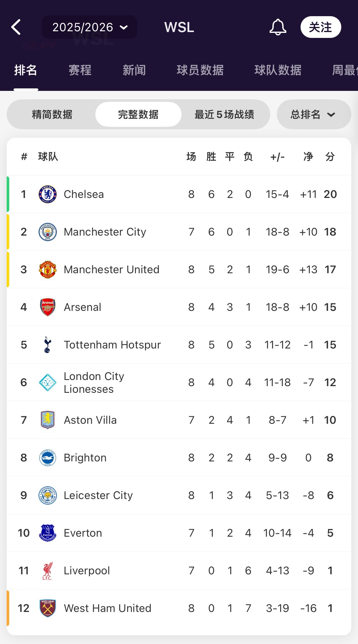This screenshot has height=644, width=358.
Task: Tap the notification bell icon
Action: (x=277, y=27)
